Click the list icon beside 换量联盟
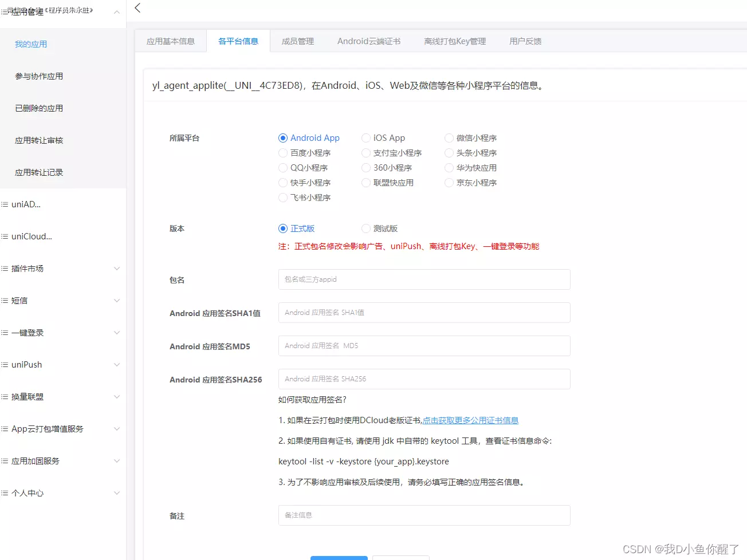Screen dimensions: 747x560 [x=5, y=397]
